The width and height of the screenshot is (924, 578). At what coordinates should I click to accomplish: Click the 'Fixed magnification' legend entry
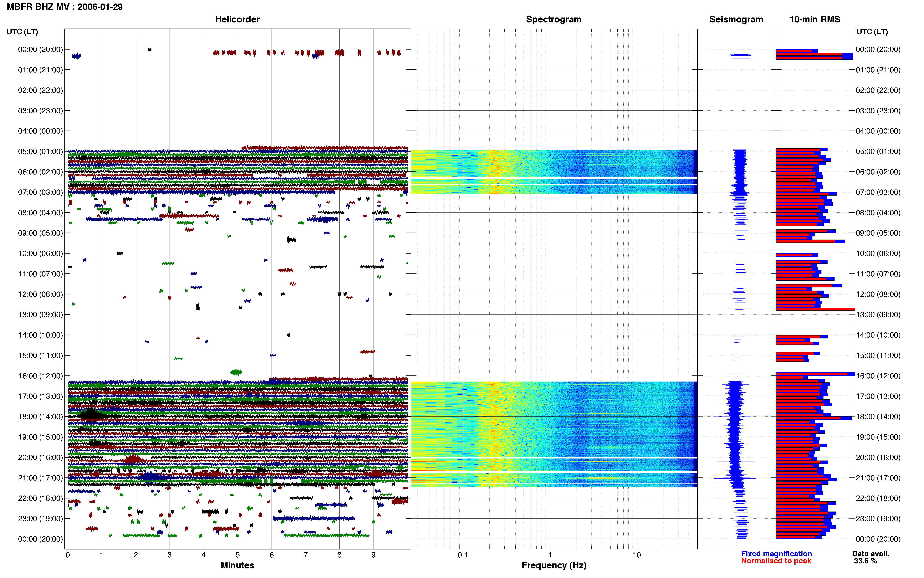pyautogui.click(x=776, y=554)
